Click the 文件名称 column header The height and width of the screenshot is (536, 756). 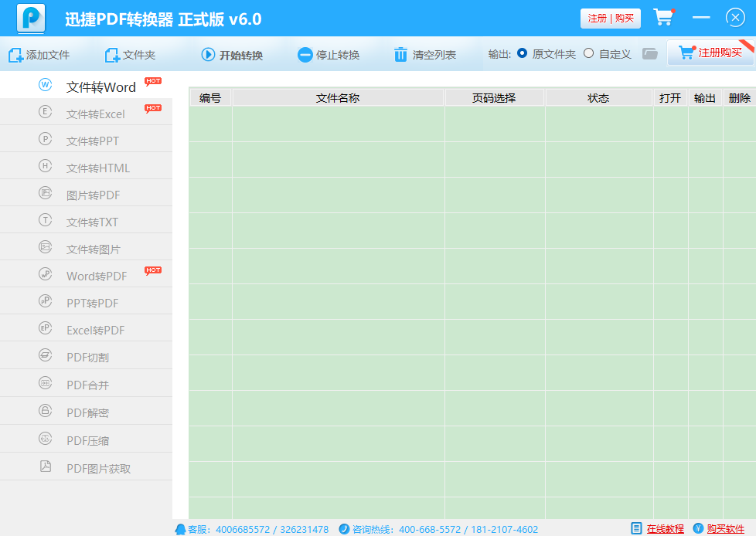pyautogui.click(x=338, y=98)
